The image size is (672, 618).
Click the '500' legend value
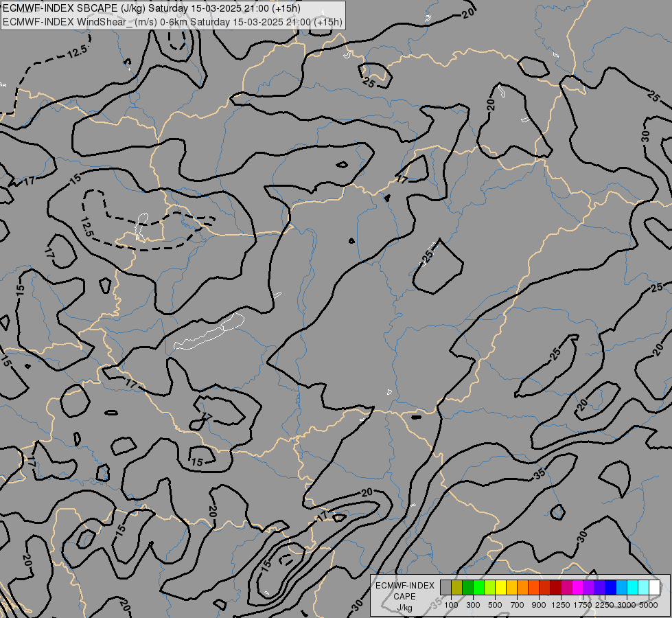click(x=495, y=605)
